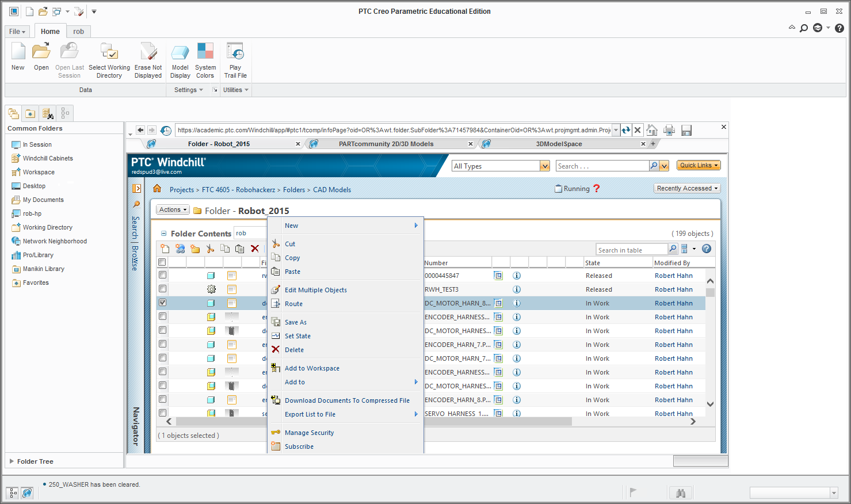Print the browser page
The image size is (851, 504).
tap(669, 130)
